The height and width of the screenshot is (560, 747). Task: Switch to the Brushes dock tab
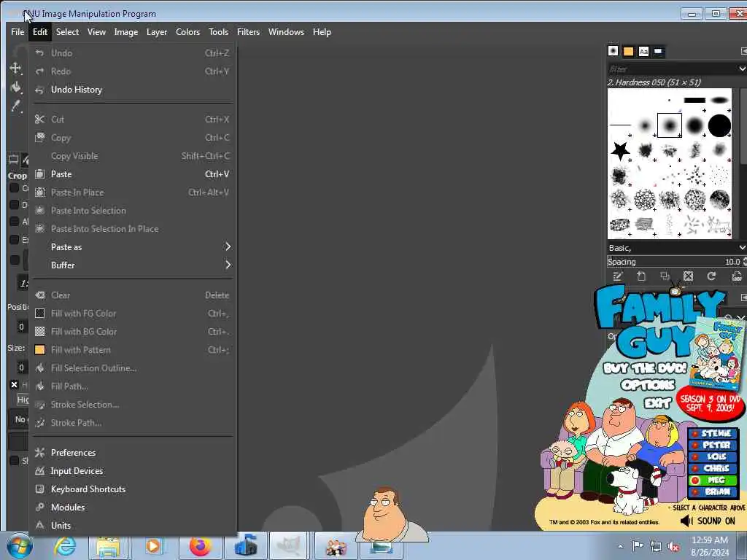point(613,51)
